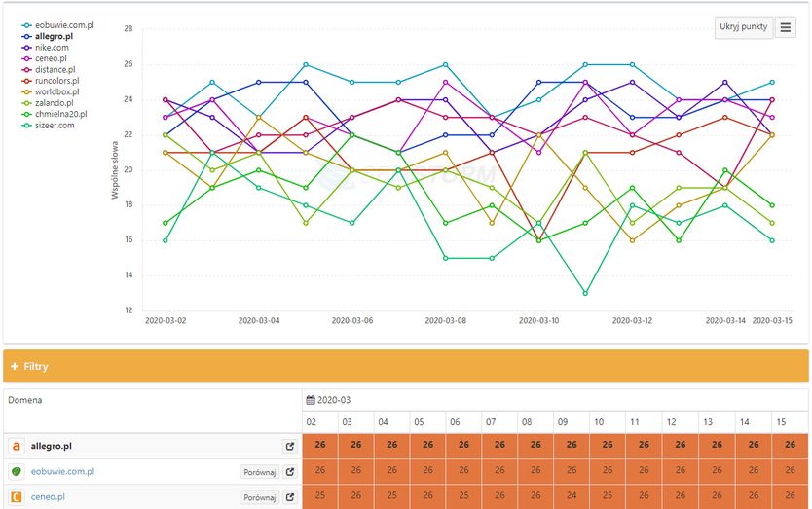The height and width of the screenshot is (509, 812).
Task: Click the Wspólne słowa axis title
Action: coord(115,170)
